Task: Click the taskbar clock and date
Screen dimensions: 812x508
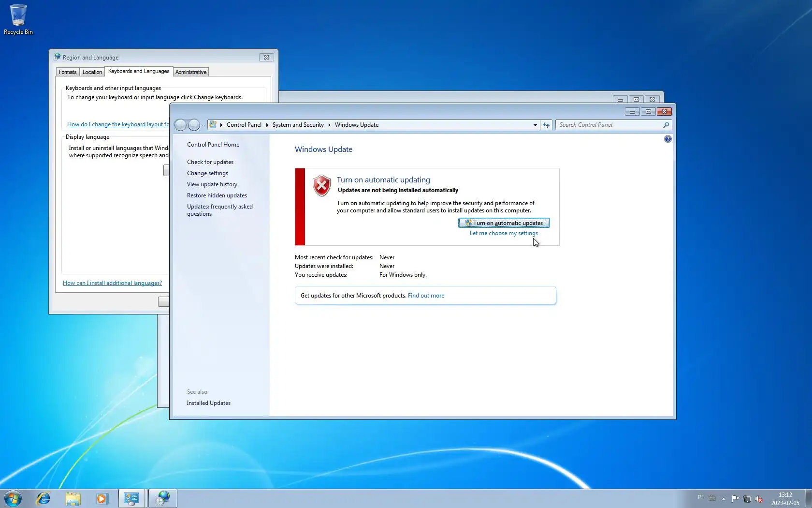Action: (x=785, y=499)
